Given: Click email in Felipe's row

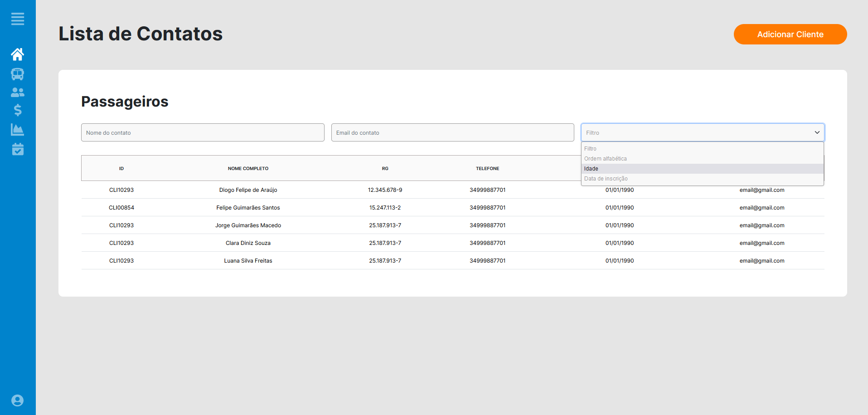Looking at the screenshot, I should 762,208.
